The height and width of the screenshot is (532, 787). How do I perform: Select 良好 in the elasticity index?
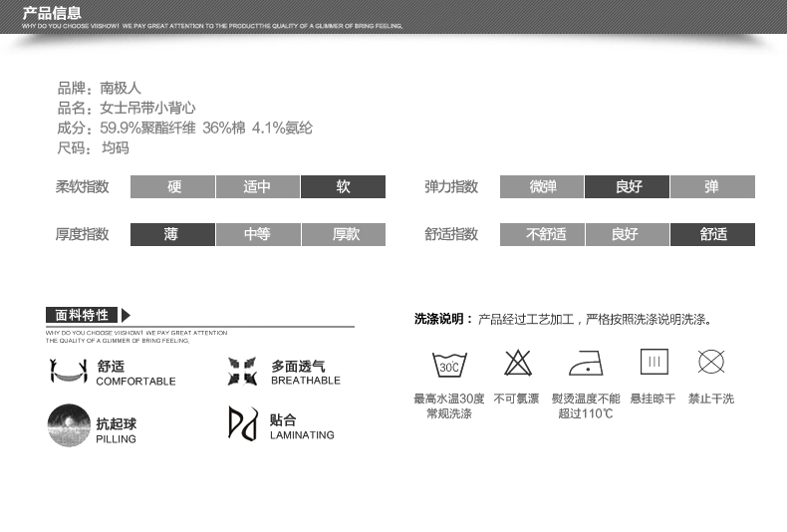[x=627, y=187]
